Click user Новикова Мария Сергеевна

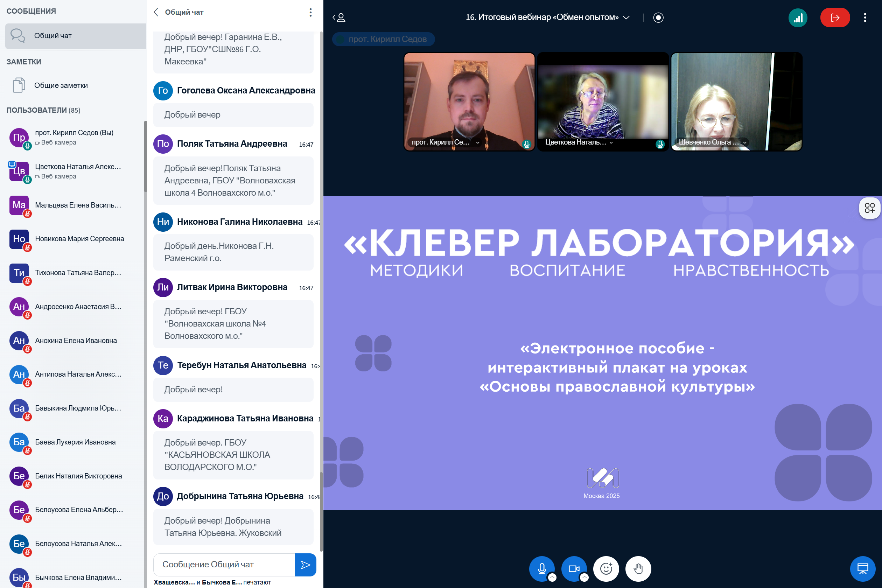(x=79, y=239)
